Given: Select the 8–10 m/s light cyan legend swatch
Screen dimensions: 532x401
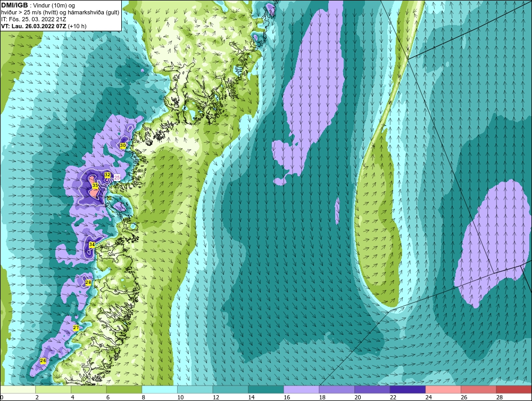Looking at the screenshot, I should (x=160, y=389).
